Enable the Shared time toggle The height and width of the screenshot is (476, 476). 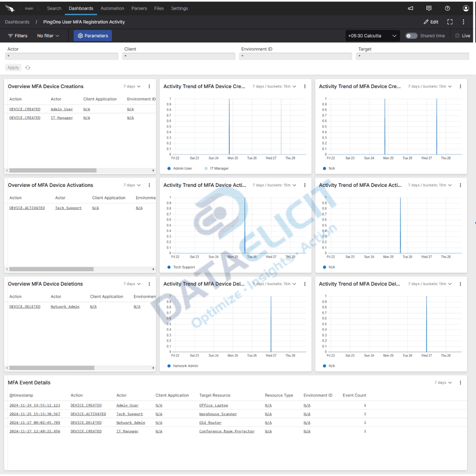(410, 36)
